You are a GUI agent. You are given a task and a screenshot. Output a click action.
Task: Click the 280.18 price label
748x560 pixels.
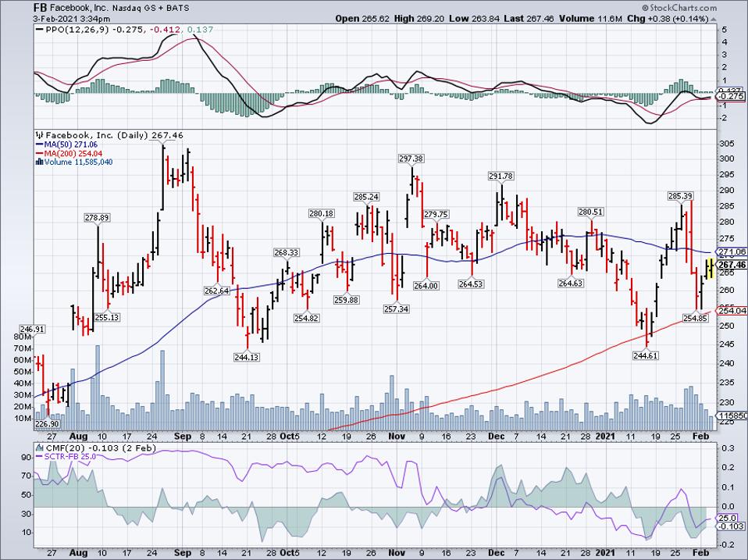click(x=322, y=213)
